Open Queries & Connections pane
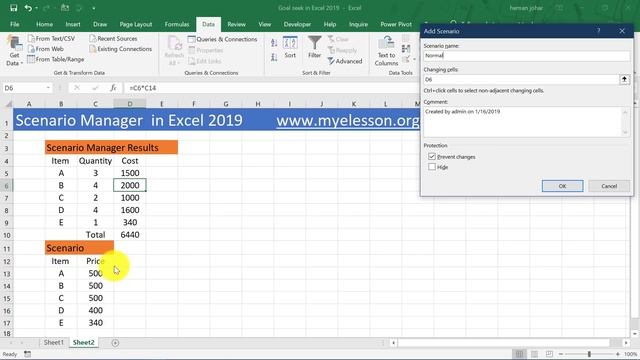 click(x=223, y=39)
